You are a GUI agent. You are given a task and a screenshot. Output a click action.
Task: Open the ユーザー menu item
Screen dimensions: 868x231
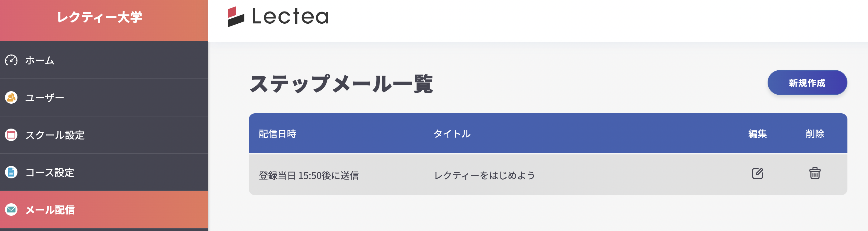(x=45, y=98)
